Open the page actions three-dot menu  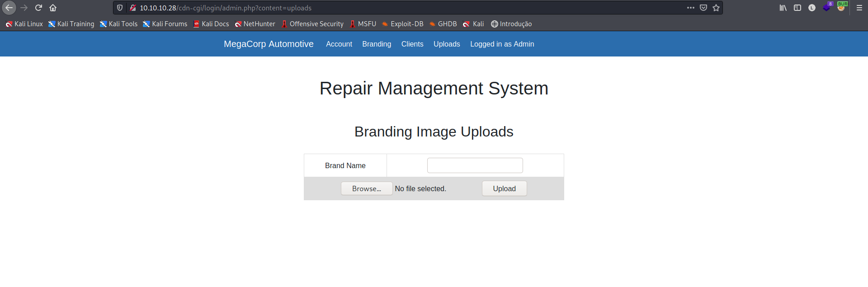[x=691, y=8]
